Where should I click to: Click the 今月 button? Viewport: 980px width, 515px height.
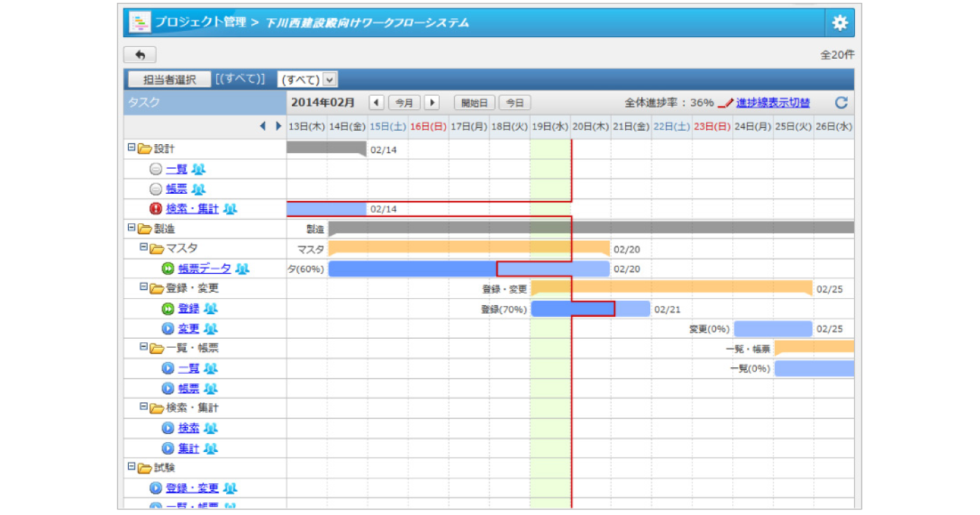tap(404, 103)
